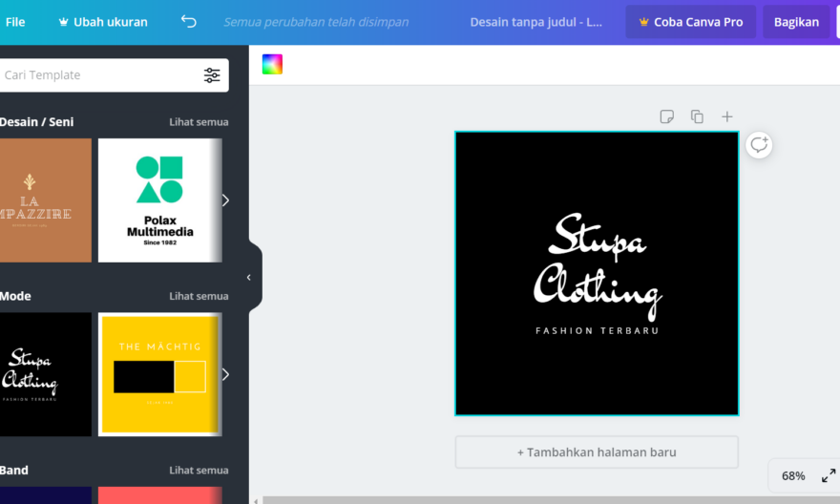Screen dimensions: 840x504
Task: Click Tambahkan halaman baru button
Action: [597, 452]
